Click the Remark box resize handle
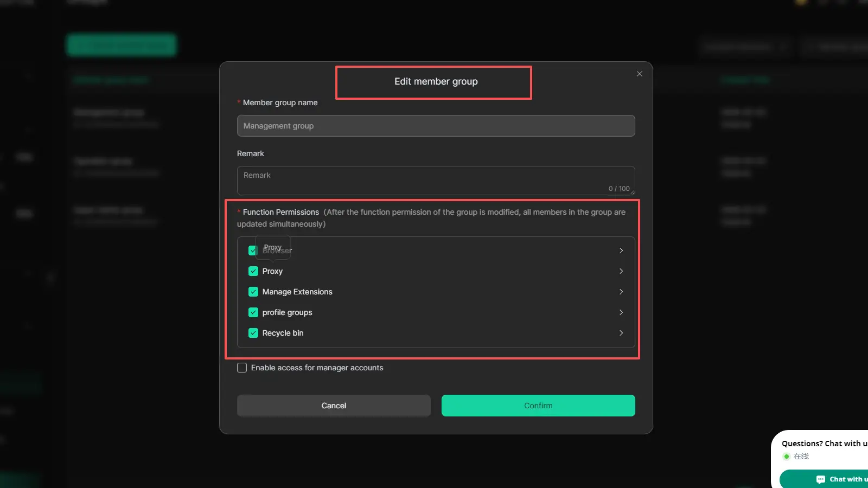Viewport: 868px width, 488px height. (632, 192)
